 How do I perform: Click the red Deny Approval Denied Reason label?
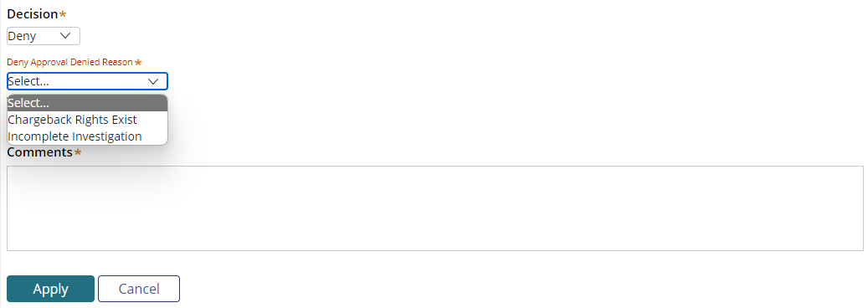[x=69, y=62]
